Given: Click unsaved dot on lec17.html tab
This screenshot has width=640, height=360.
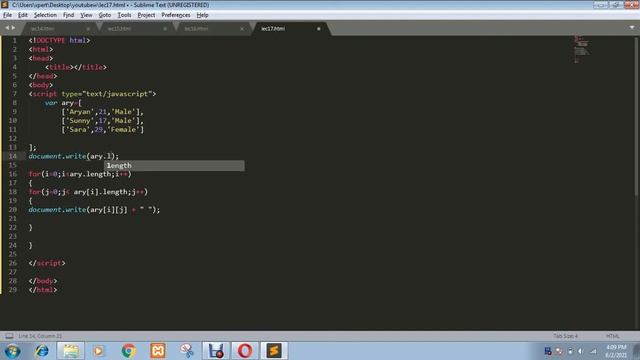Looking at the screenshot, I should (x=318, y=29).
